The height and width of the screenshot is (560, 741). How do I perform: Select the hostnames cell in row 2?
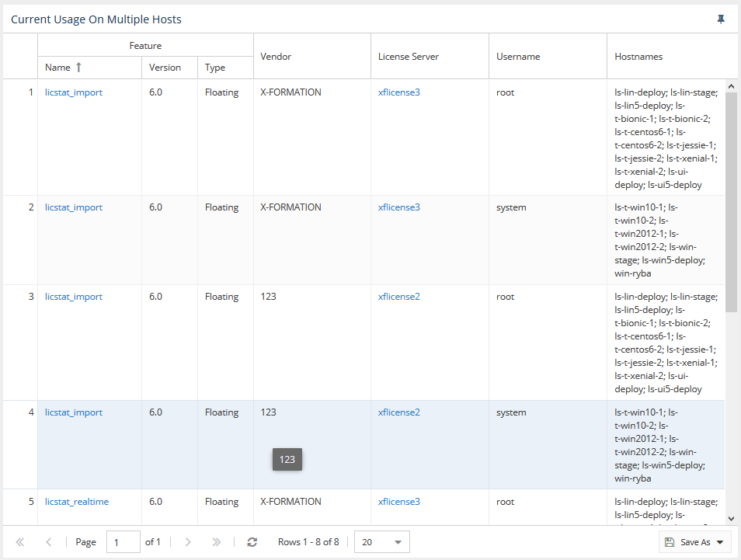[x=666, y=240]
